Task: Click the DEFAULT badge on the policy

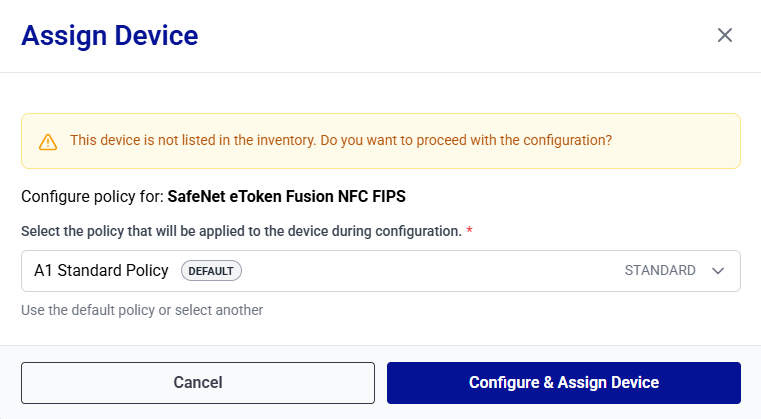Action: coord(211,271)
